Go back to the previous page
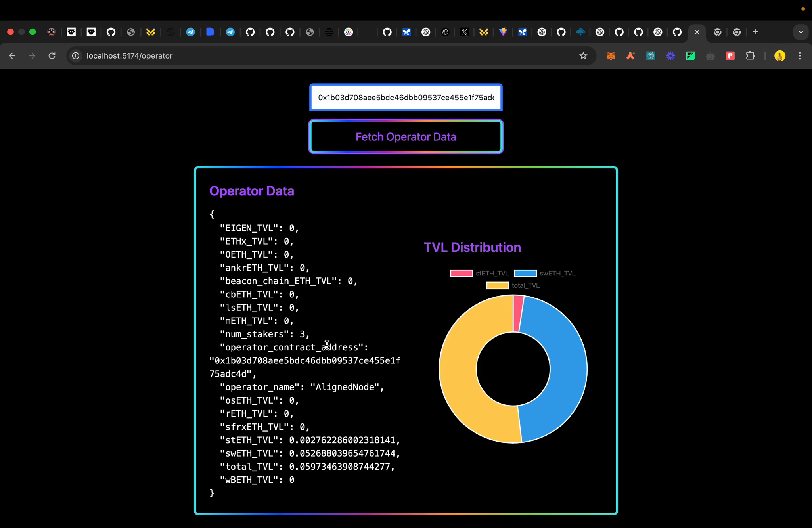 12,56
